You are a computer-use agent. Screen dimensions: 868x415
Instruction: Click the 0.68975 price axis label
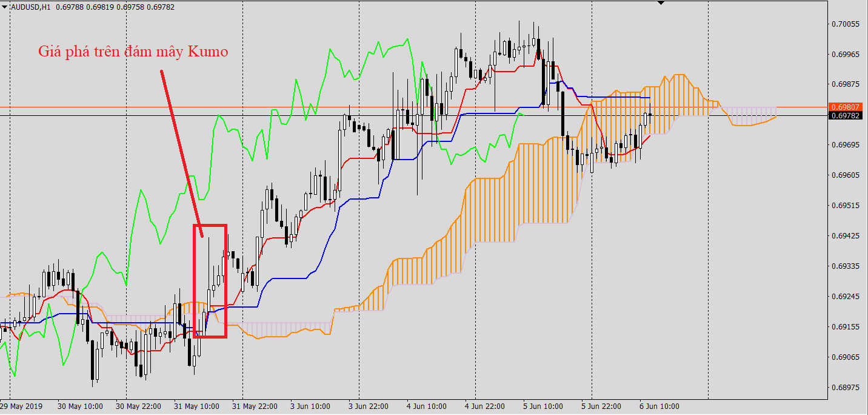[x=846, y=387]
